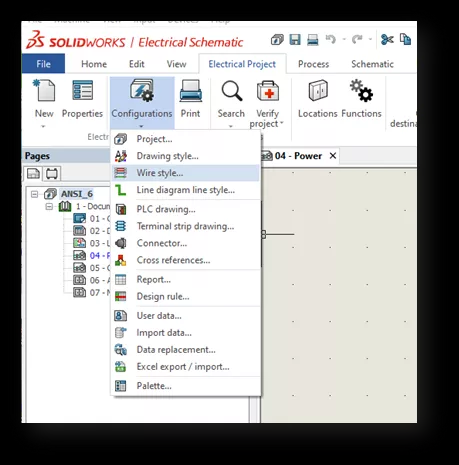Open the New button dropdown arrow

pos(43,126)
